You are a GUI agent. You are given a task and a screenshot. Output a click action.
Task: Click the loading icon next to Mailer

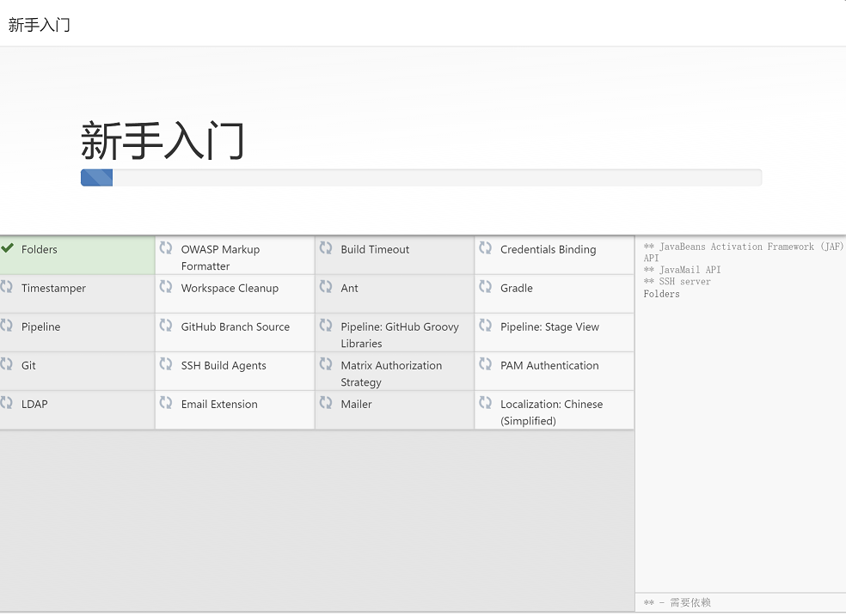pos(326,403)
